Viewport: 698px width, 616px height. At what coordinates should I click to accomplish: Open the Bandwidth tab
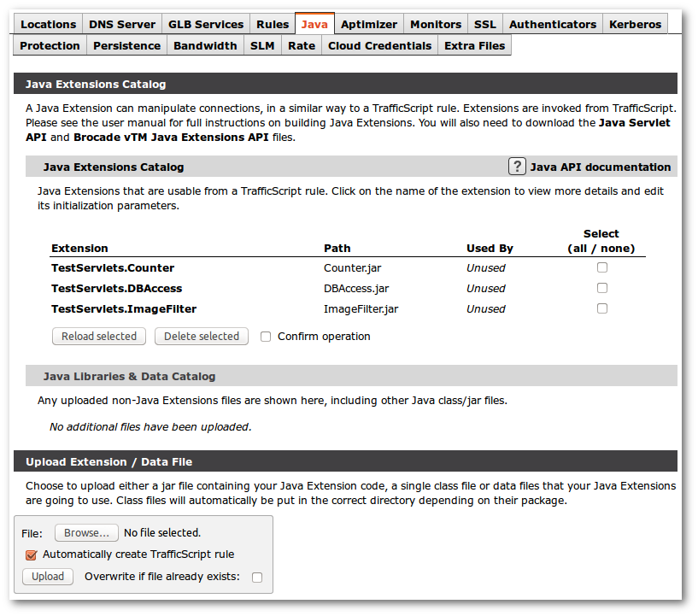(x=205, y=46)
